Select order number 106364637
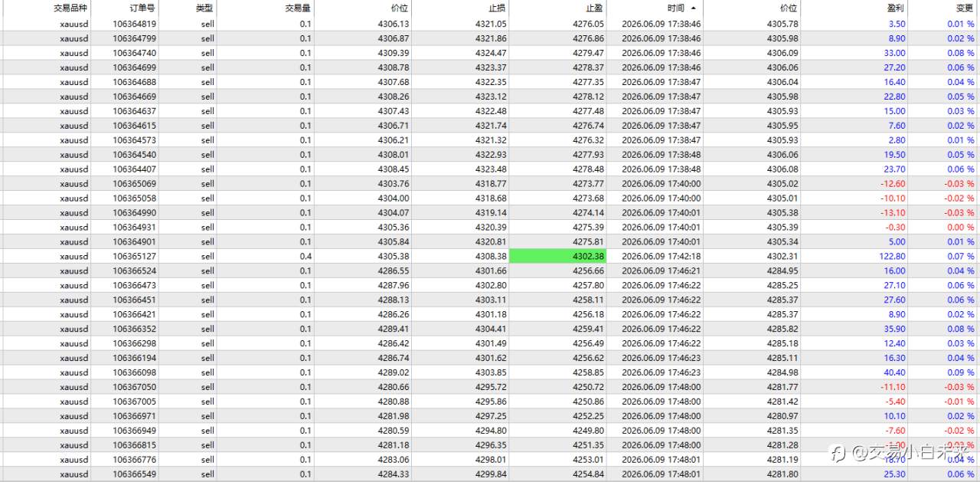 (x=134, y=111)
